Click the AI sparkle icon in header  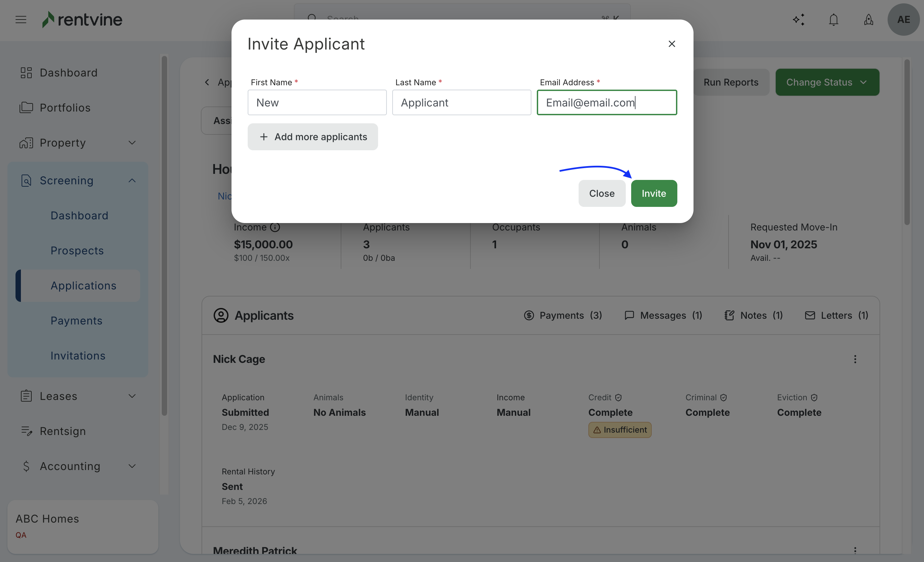click(799, 20)
